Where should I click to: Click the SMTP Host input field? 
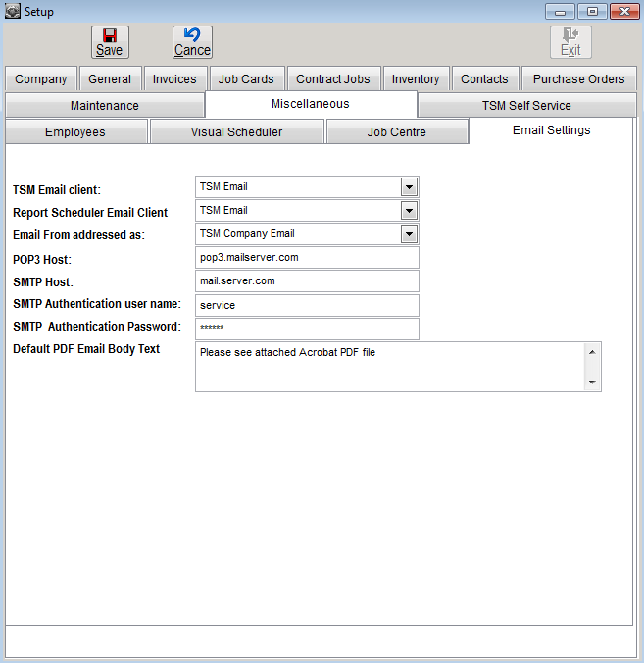click(307, 281)
